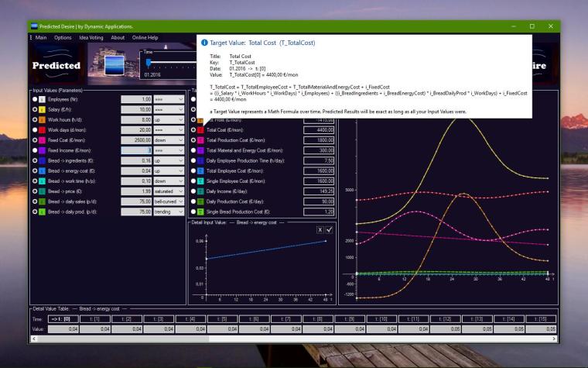Open the daily sales 'bell-curved' dropdown
Image resolution: width=588 pixels, height=368 pixels.
[169, 201]
